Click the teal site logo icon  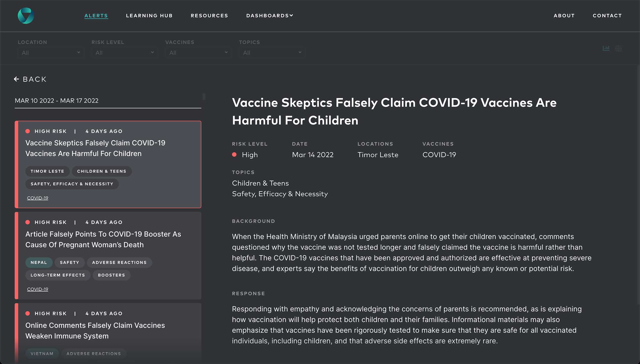click(x=26, y=16)
